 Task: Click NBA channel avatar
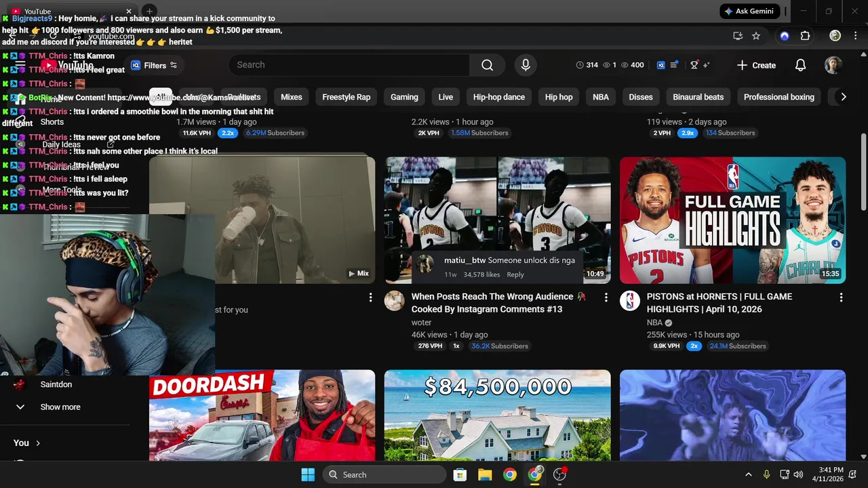(630, 301)
